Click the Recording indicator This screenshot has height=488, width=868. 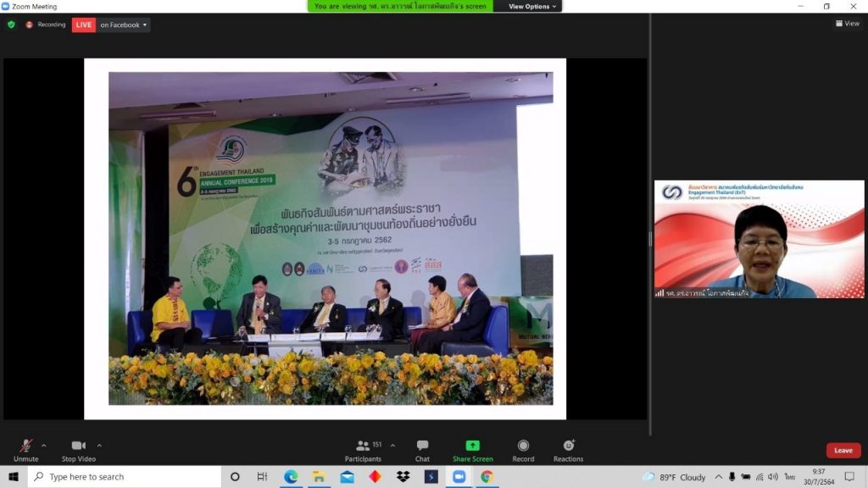46,25
